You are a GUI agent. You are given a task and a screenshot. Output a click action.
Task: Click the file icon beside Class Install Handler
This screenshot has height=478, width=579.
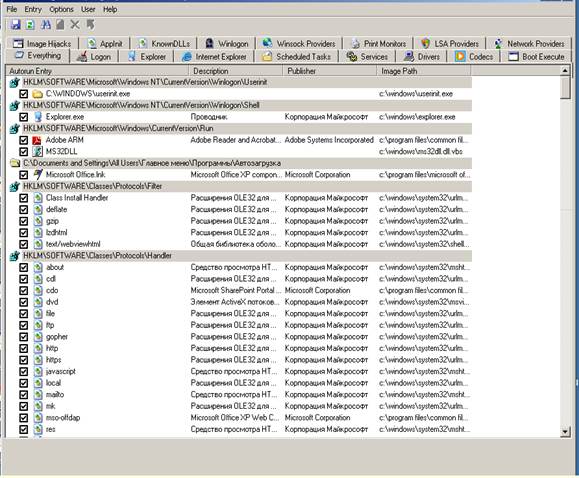[38, 198]
